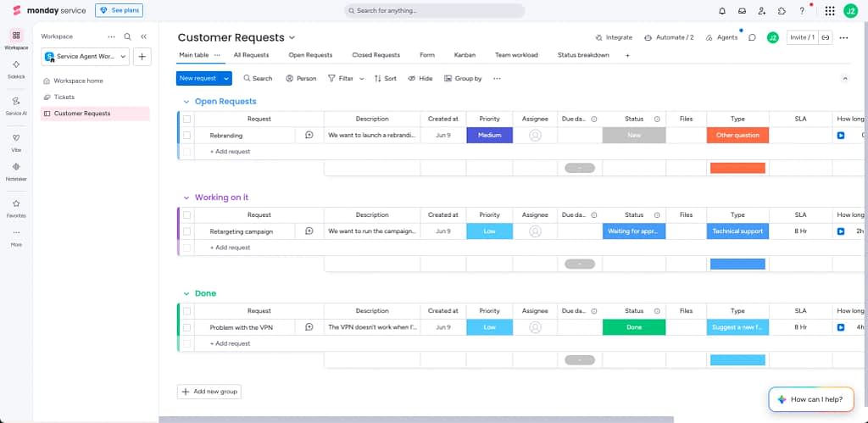Change the Other question type cell
868x423 pixels.
(737, 135)
